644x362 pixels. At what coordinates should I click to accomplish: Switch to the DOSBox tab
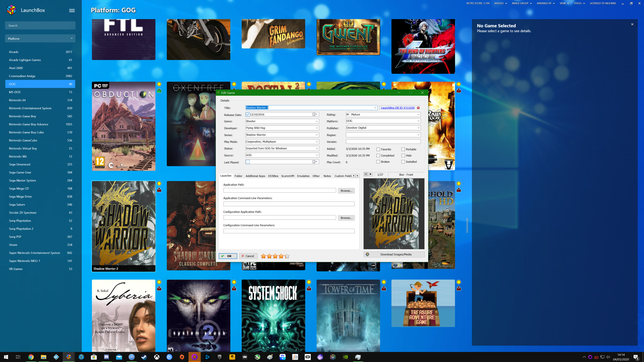[273, 176]
